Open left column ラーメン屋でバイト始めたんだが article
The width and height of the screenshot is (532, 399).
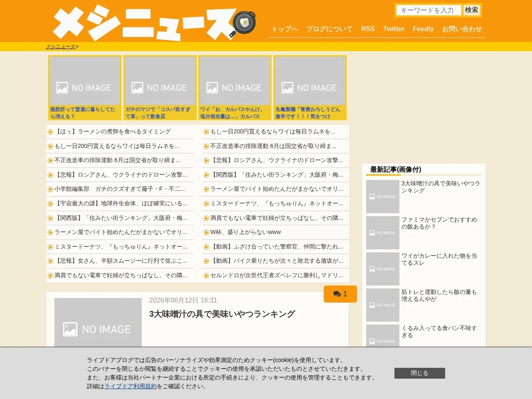coord(121,232)
